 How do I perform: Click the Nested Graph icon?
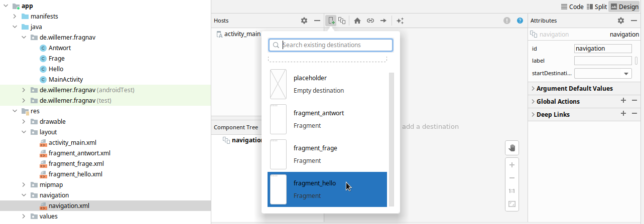342,21
